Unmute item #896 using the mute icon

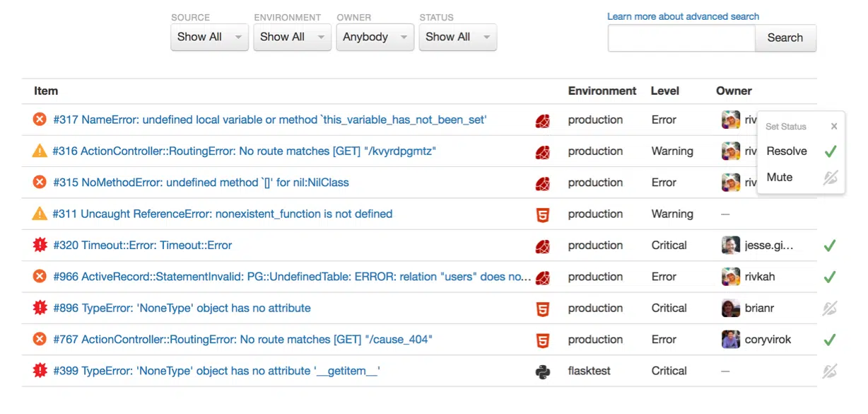coord(829,308)
